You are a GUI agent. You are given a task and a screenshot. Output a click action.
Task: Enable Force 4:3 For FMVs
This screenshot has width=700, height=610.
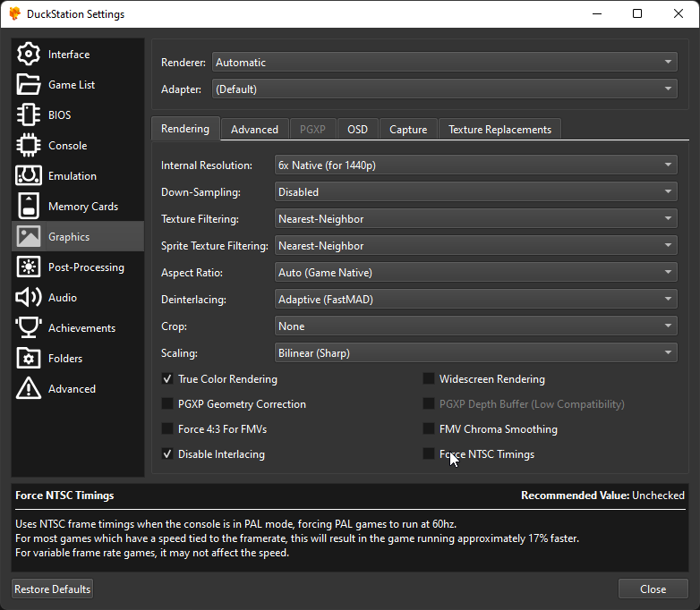[x=167, y=428]
